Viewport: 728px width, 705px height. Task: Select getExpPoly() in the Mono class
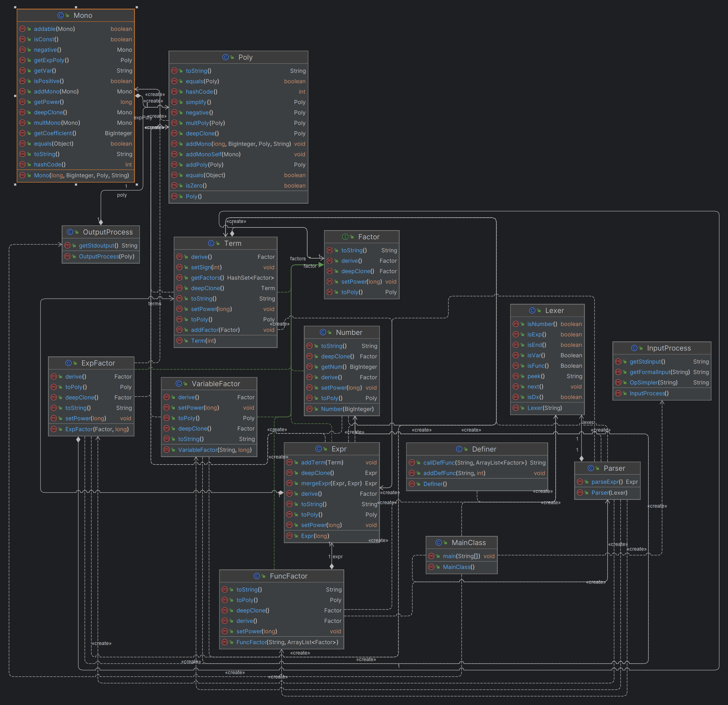click(x=76, y=60)
